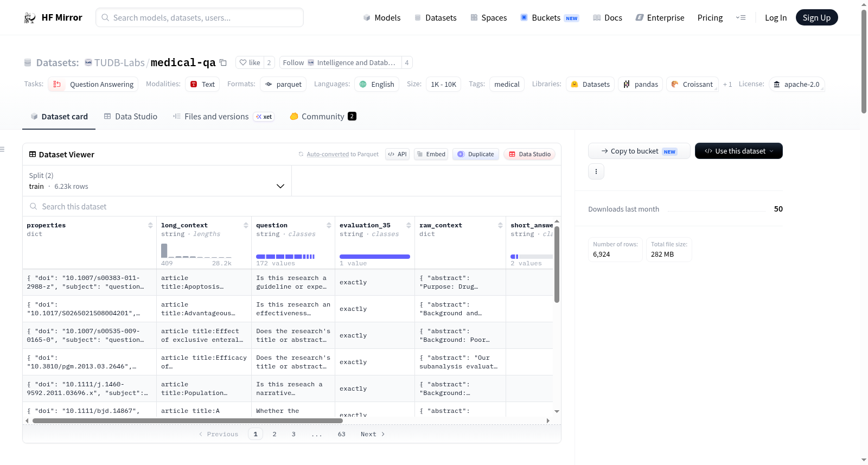The image size is (868, 465).
Task: Switch to Files and versions tab
Action: 224,117
